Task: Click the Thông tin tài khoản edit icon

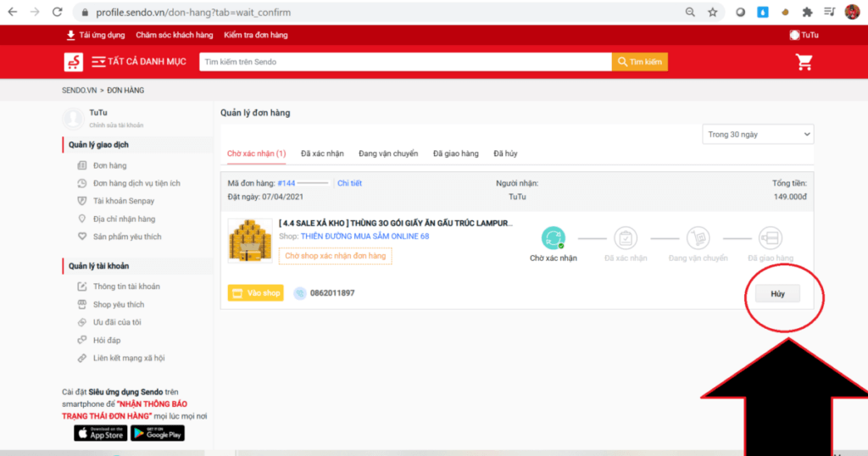Action: pyautogui.click(x=82, y=286)
